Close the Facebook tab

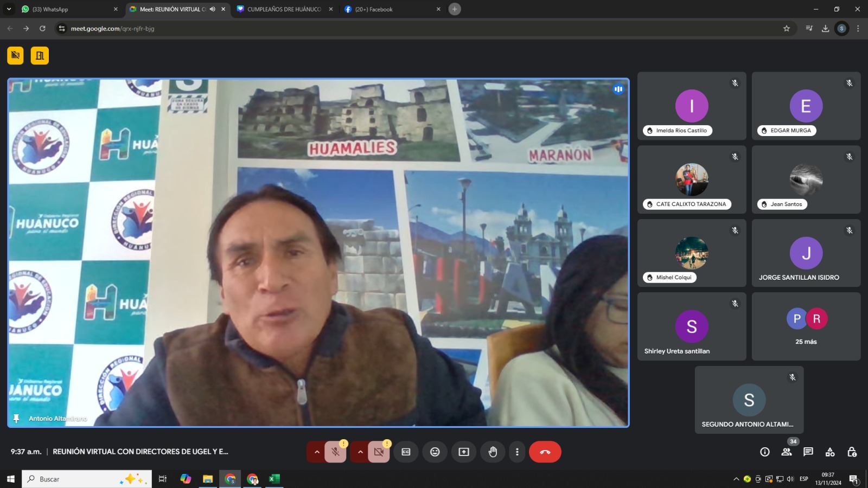[x=438, y=9]
